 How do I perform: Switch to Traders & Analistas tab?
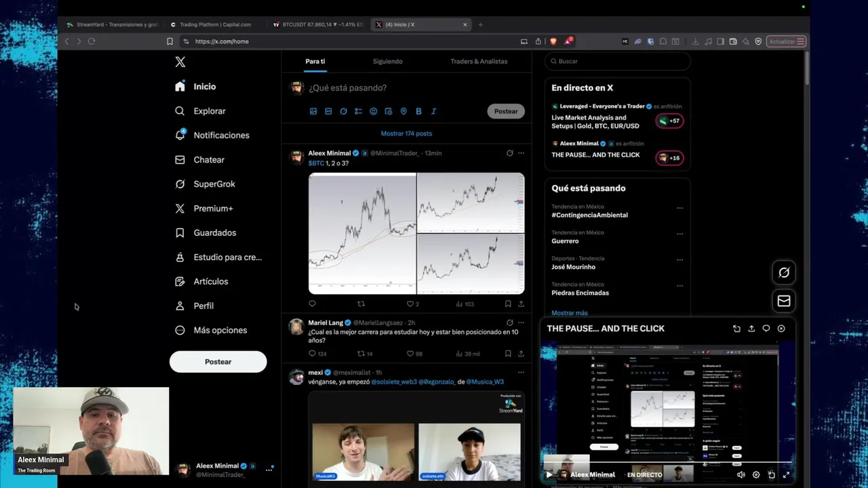pos(479,61)
